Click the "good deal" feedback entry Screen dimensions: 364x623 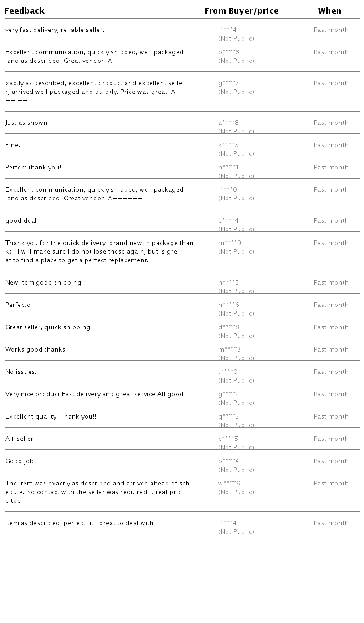coord(21,221)
